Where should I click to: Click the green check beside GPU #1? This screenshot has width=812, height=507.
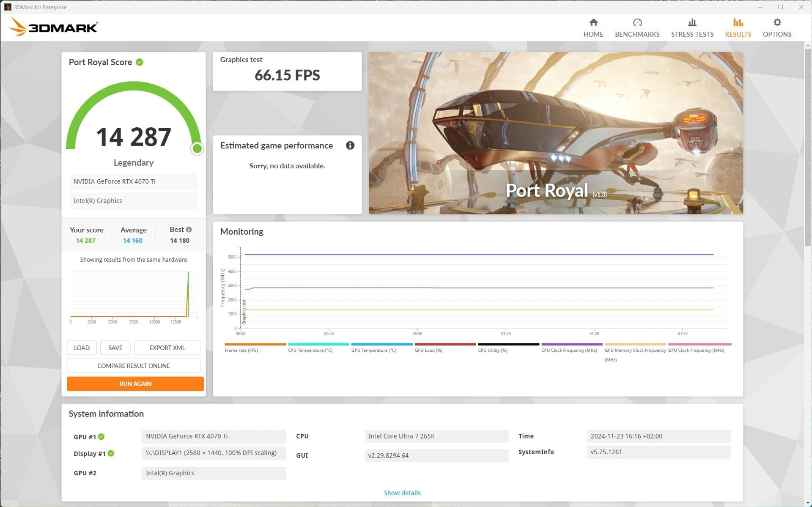[x=101, y=436]
